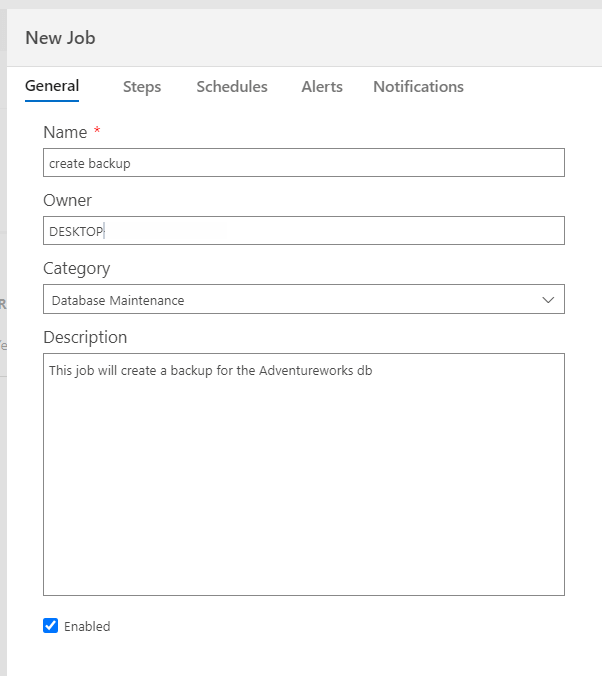602x676 pixels.
Task: Click the Database Maintenance selected value
Action: click(x=118, y=300)
